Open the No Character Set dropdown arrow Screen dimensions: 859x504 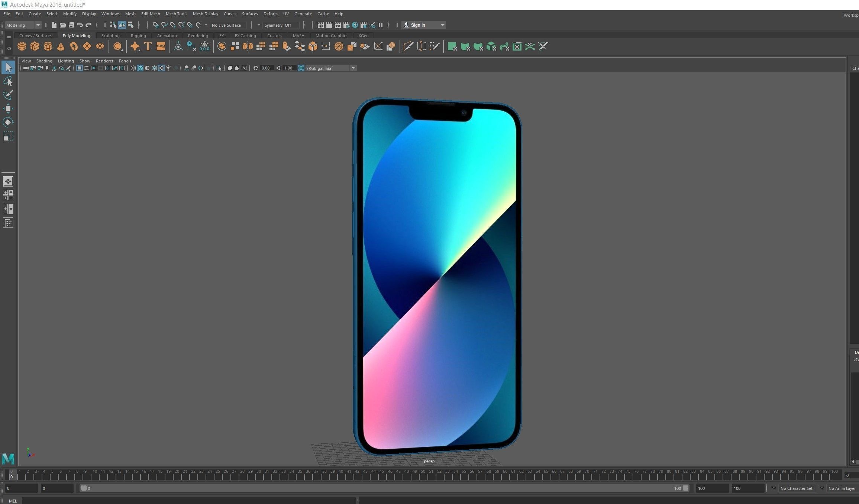pyautogui.click(x=774, y=488)
